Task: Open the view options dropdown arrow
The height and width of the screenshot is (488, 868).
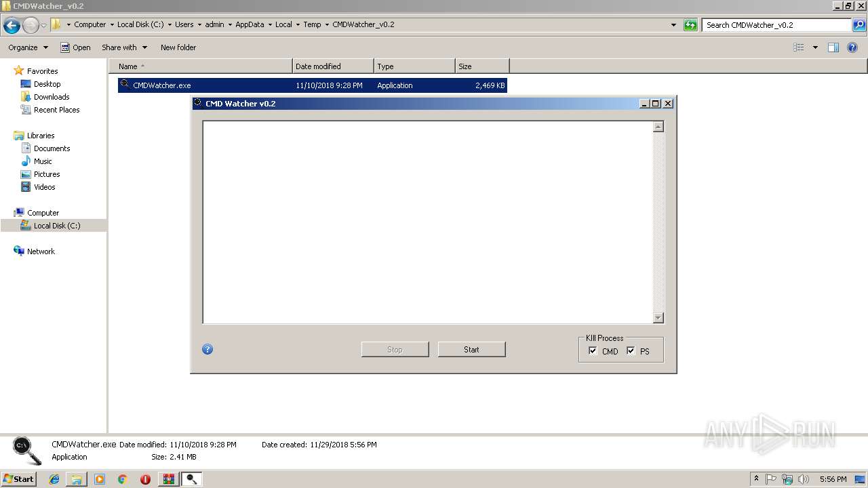Action: tap(815, 47)
